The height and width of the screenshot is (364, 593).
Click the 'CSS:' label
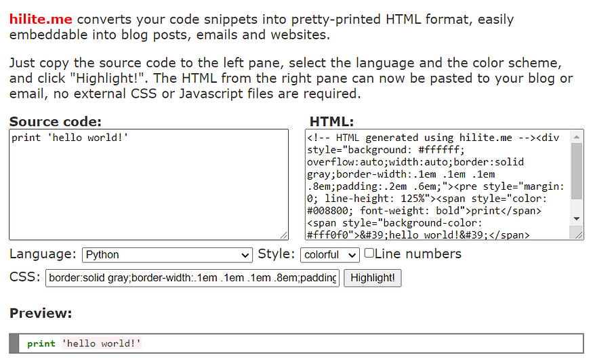(x=24, y=277)
